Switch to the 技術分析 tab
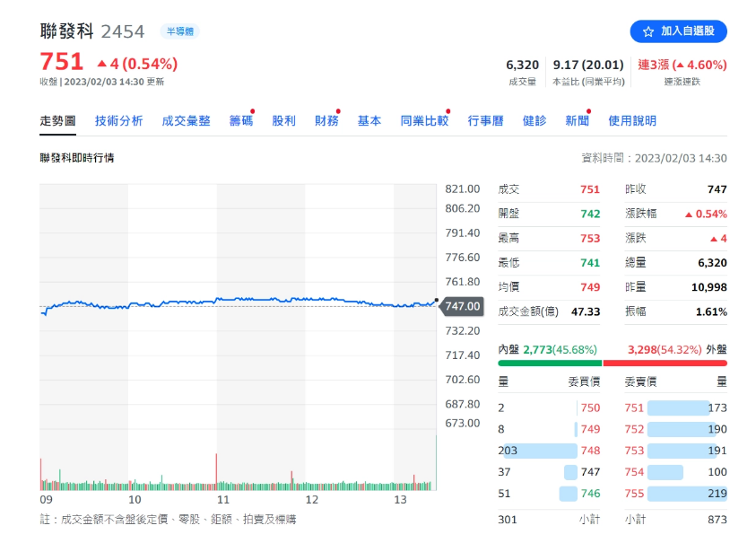 [118, 120]
